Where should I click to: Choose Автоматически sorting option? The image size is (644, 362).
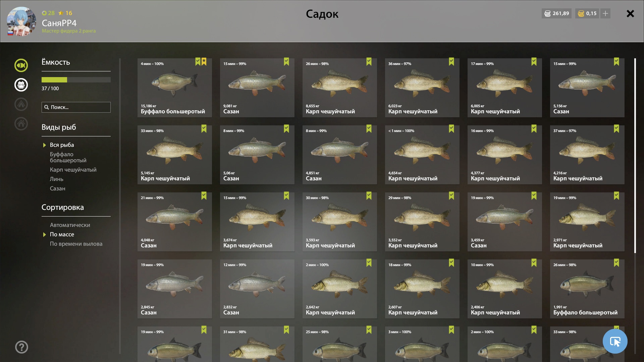point(70,225)
